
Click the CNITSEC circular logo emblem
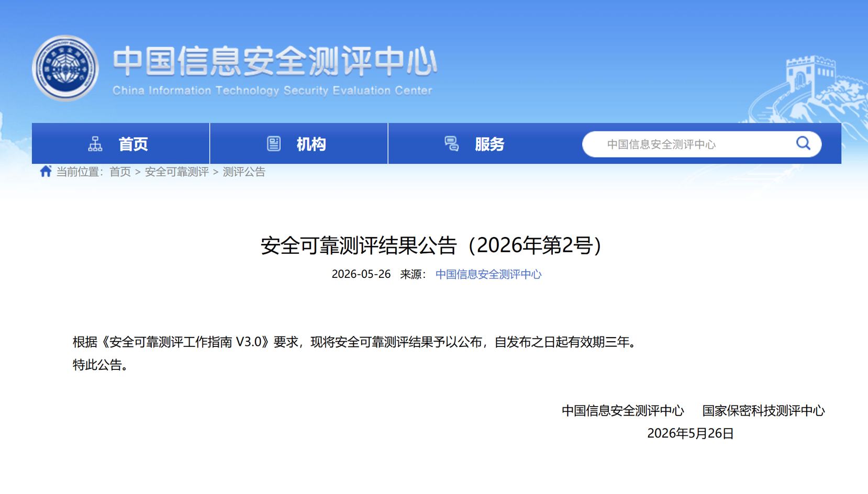tap(65, 69)
